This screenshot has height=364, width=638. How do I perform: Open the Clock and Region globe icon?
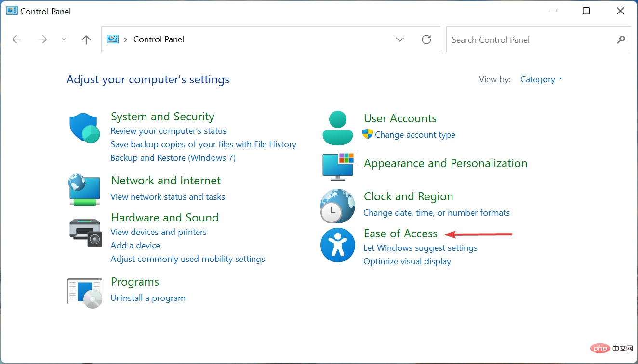(x=338, y=206)
